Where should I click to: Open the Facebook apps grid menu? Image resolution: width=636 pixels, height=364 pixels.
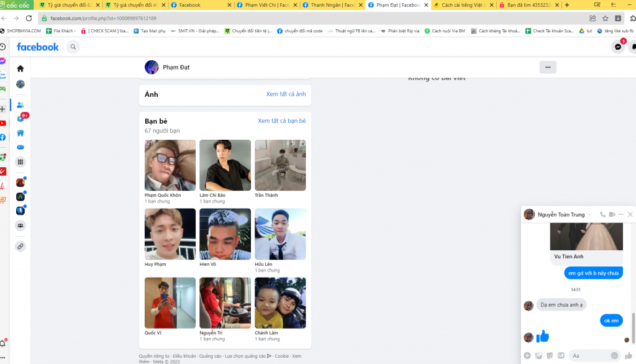pos(20,162)
